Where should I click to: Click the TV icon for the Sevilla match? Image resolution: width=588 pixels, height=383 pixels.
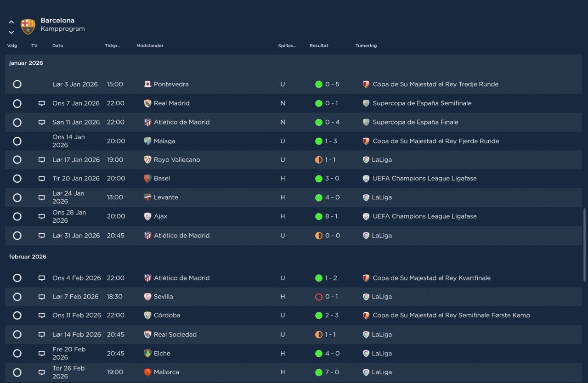pyautogui.click(x=42, y=297)
